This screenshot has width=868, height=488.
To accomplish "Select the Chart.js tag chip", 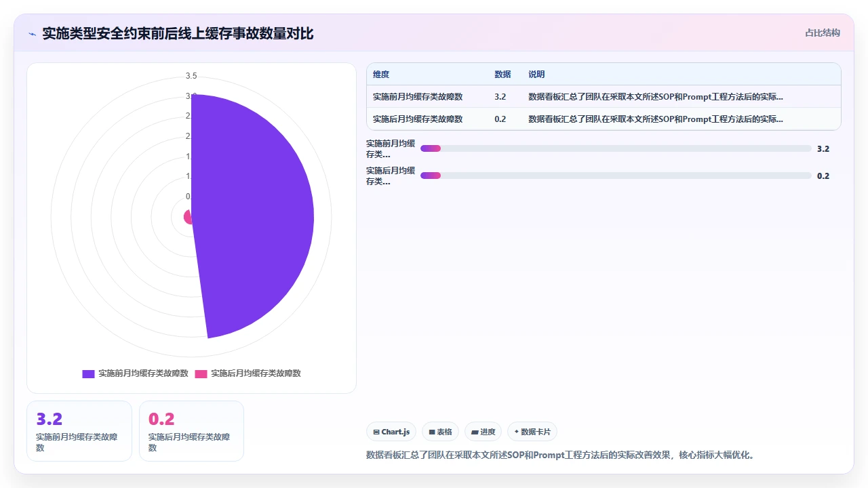I will coord(391,432).
